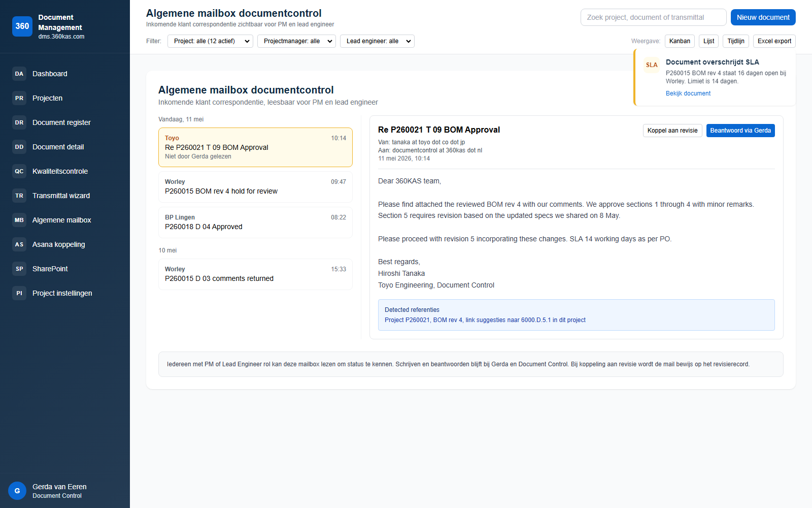Click the recipient line documentcontrol at 360kas

click(430, 150)
